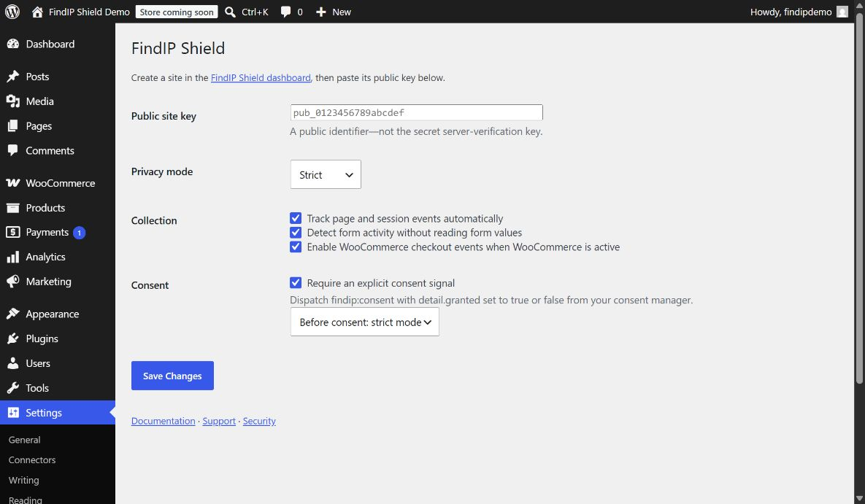Click the scrollbar down arrow
This screenshot has width=865, height=504.
[x=859, y=499]
